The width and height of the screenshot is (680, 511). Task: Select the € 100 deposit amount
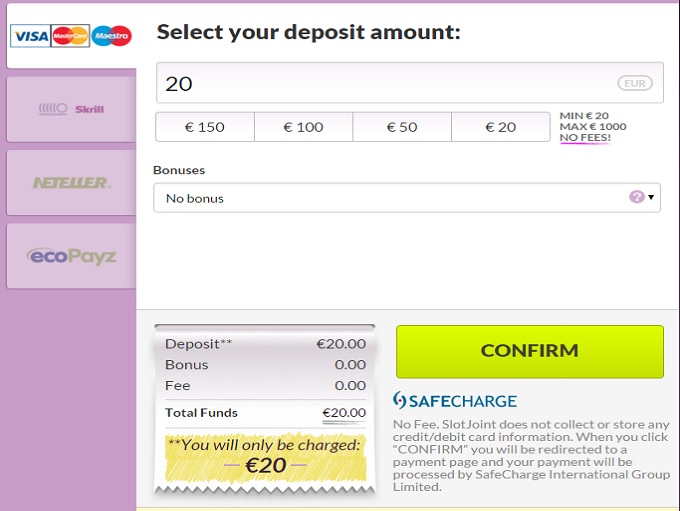(303, 127)
